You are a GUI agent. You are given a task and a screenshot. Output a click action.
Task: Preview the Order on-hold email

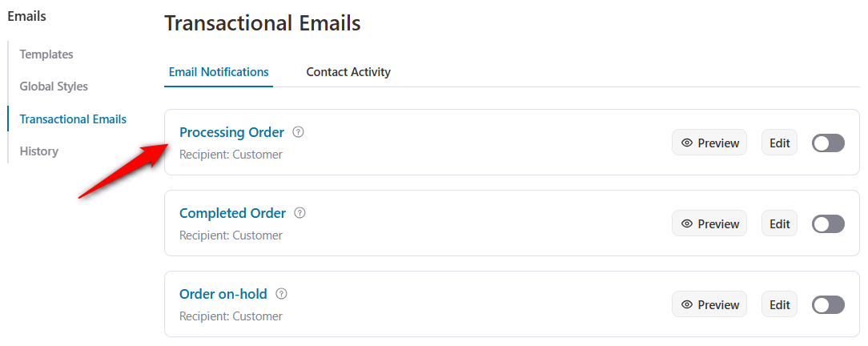(x=709, y=304)
